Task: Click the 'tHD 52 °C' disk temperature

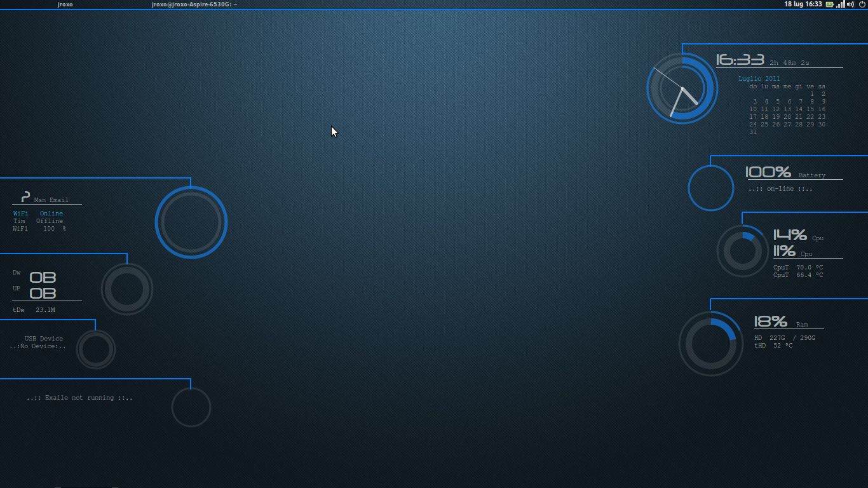Action: pyautogui.click(x=773, y=346)
